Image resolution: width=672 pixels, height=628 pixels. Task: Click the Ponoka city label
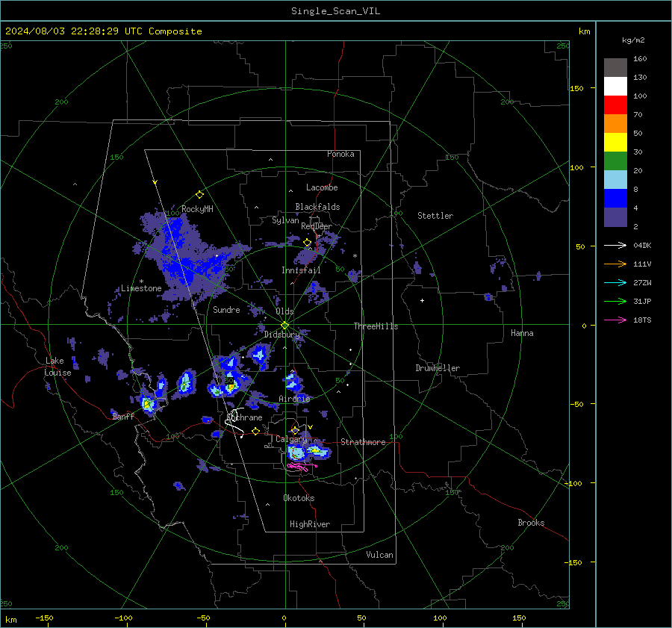tap(340, 154)
